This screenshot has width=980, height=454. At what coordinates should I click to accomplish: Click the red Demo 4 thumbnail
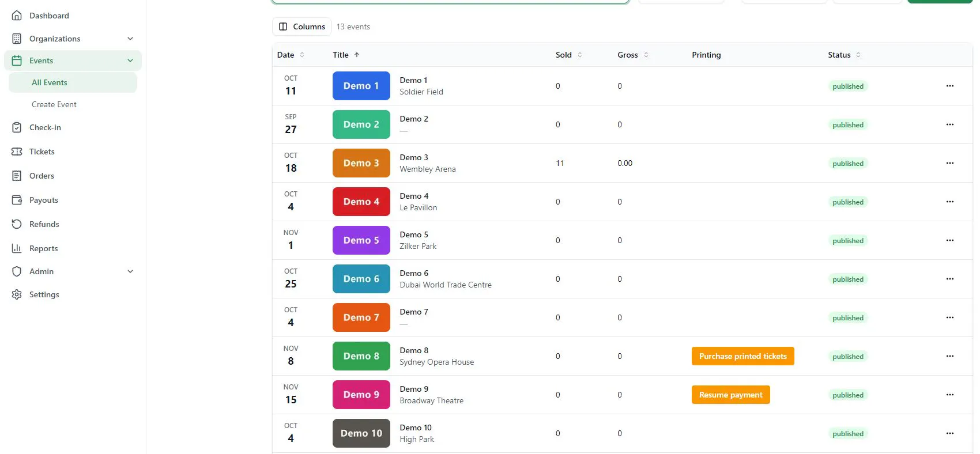[361, 202]
